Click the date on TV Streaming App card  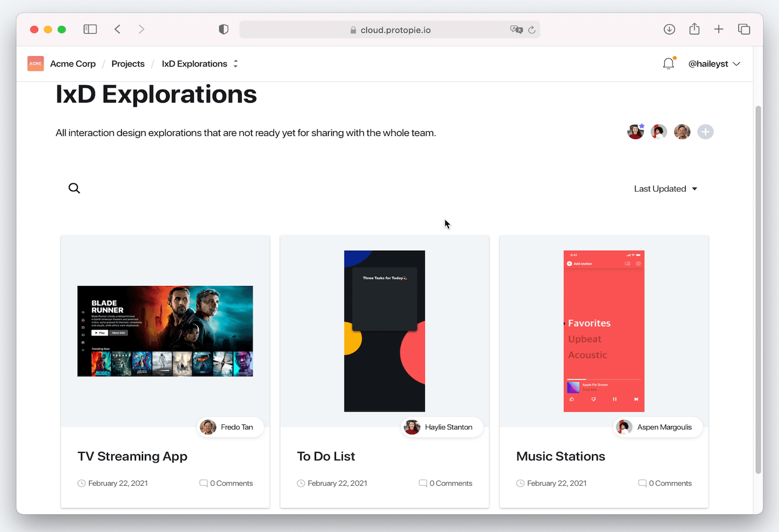point(118,483)
